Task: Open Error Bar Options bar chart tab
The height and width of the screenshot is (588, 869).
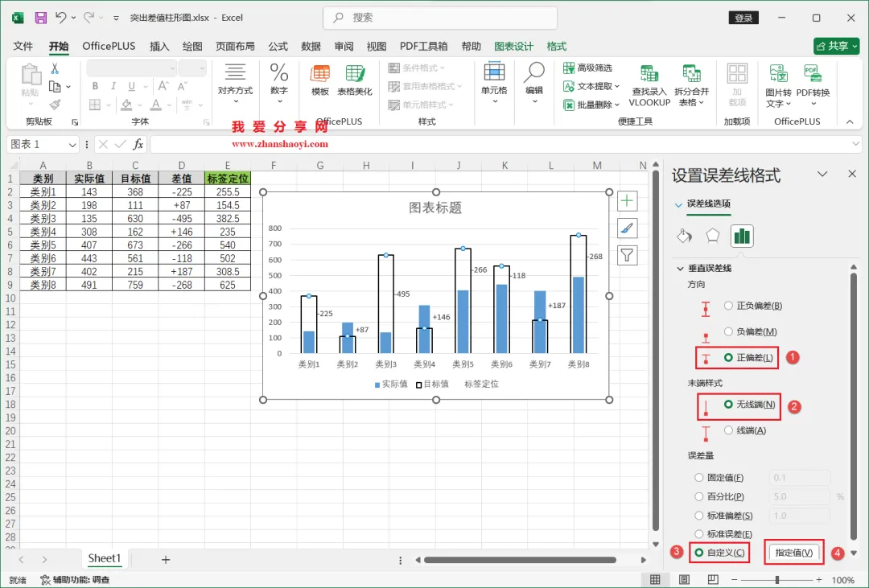Action: coord(742,236)
